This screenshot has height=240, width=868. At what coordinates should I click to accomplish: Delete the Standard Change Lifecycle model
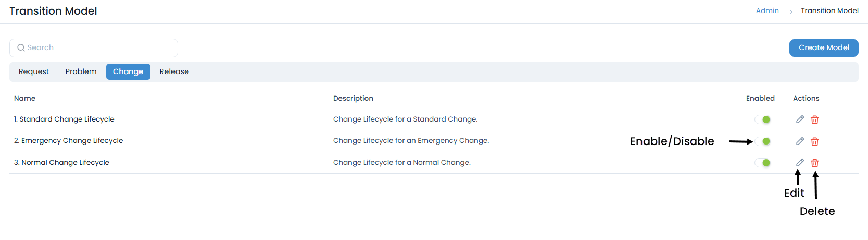[x=815, y=120]
